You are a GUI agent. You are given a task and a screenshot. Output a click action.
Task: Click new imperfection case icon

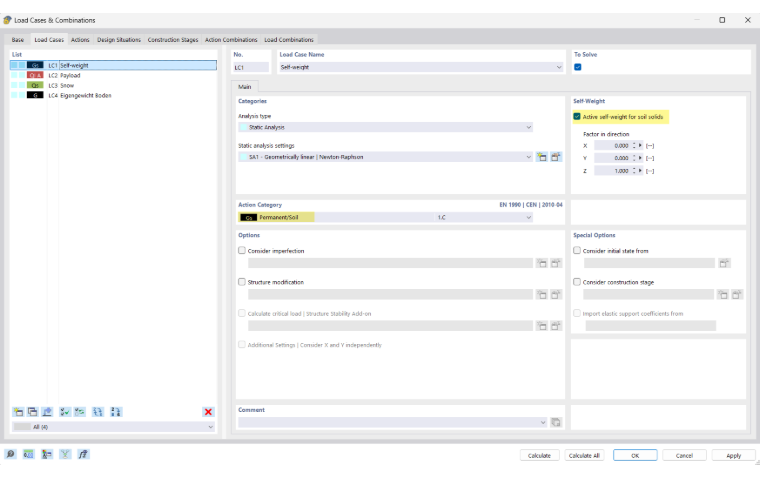(x=542, y=263)
